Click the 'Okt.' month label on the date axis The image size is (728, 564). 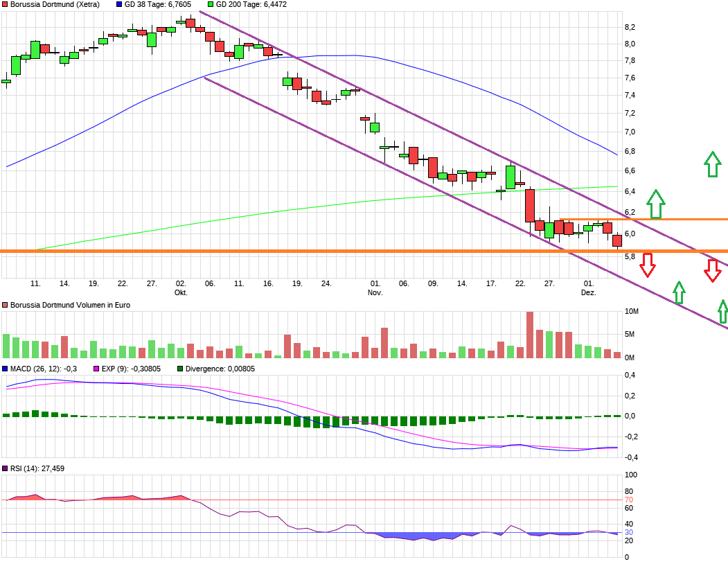coord(181,292)
